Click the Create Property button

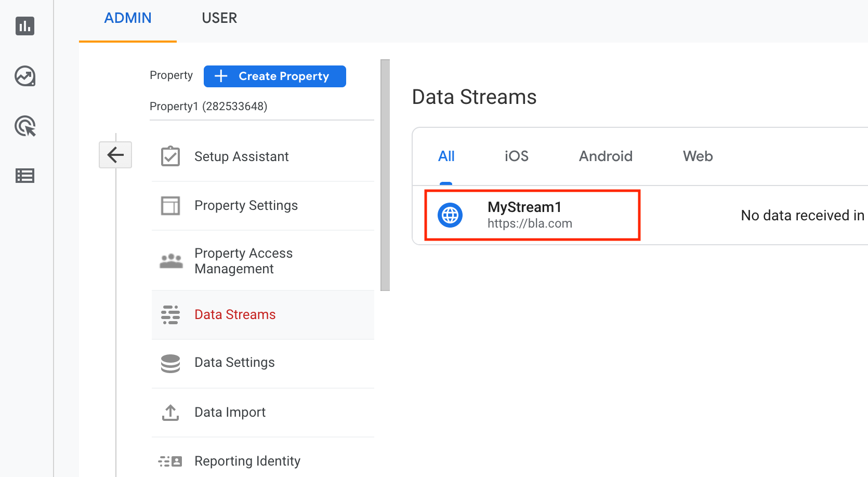click(x=275, y=76)
